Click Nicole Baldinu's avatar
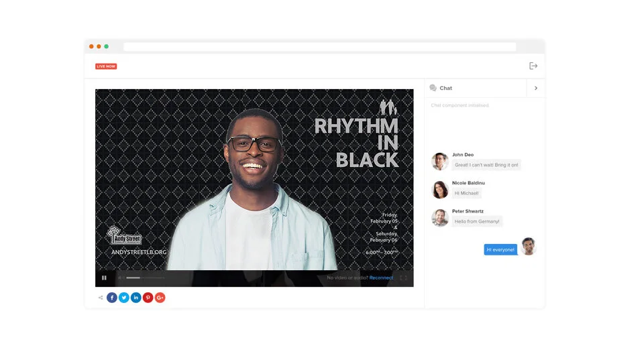Image resolution: width=644 pixels, height=362 pixels. [x=440, y=190]
